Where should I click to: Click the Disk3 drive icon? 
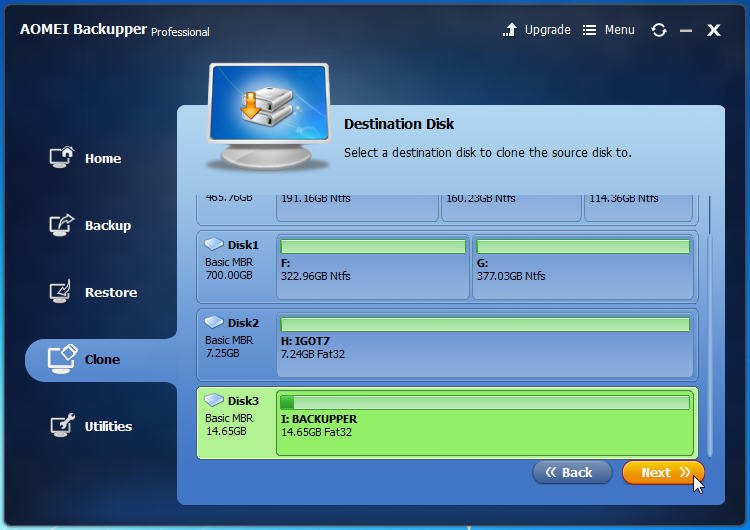tap(214, 400)
